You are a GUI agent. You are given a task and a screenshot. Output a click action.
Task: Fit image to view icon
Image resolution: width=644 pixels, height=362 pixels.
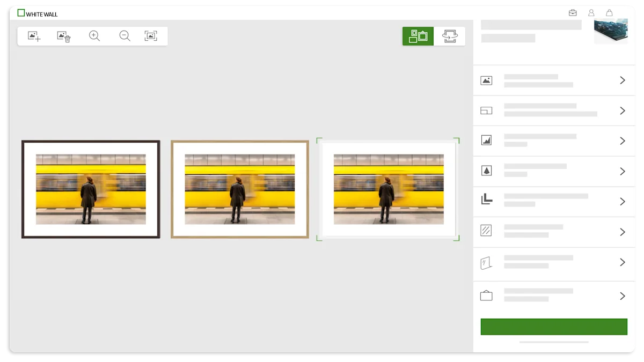[151, 36]
